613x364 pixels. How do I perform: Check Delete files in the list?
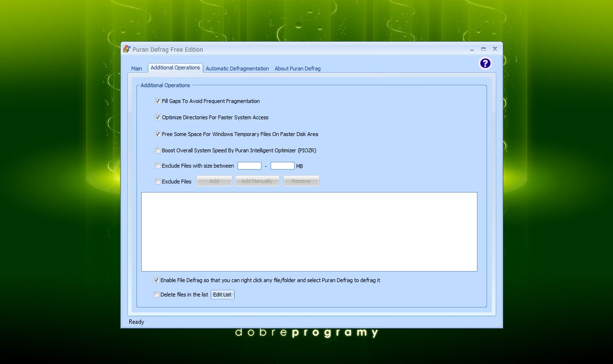click(x=156, y=295)
